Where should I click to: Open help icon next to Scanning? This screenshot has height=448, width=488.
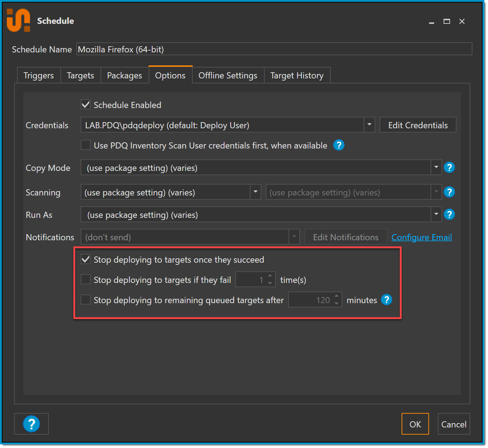click(x=449, y=192)
